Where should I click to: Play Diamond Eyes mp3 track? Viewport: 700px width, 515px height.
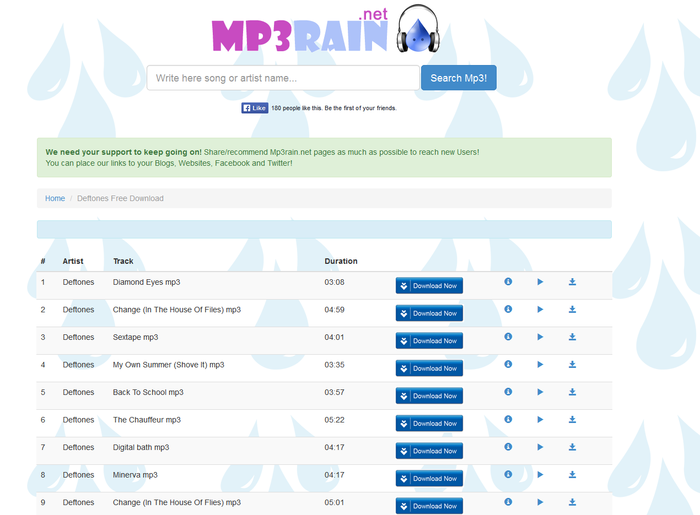[x=540, y=282]
